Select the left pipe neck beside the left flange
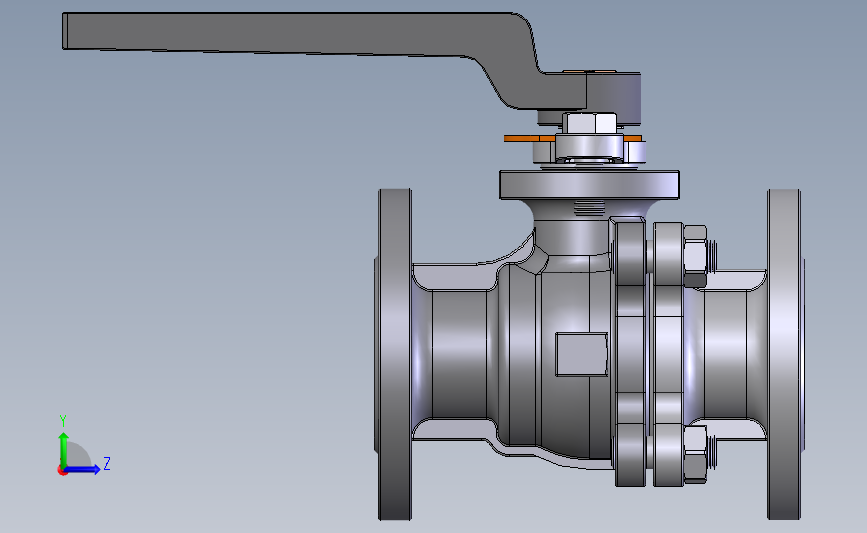Screen dimensions: 867x533 (459, 354)
